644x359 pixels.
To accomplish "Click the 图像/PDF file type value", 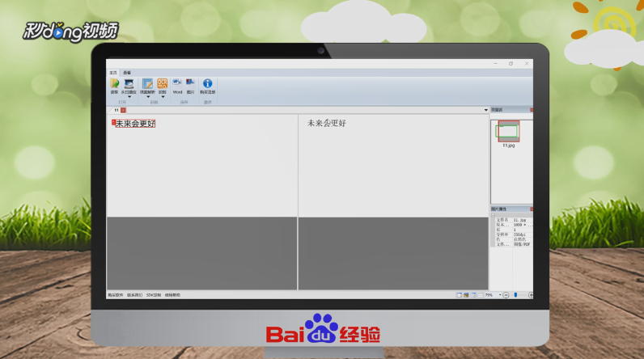I will pos(522,244).
